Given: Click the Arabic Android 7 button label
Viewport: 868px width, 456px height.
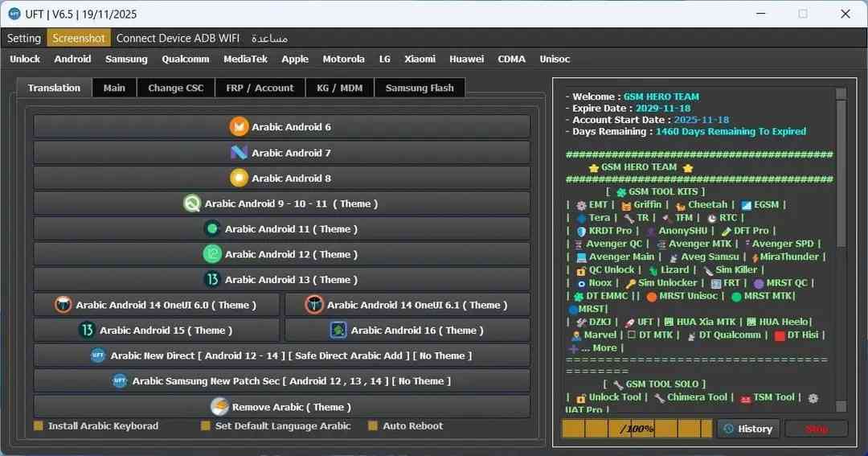Looking at the screenshot, I should pos(291,153).
